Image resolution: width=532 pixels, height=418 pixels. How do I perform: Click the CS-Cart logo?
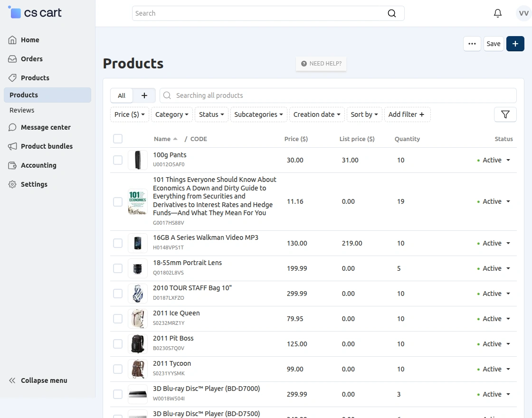point(35,12)
